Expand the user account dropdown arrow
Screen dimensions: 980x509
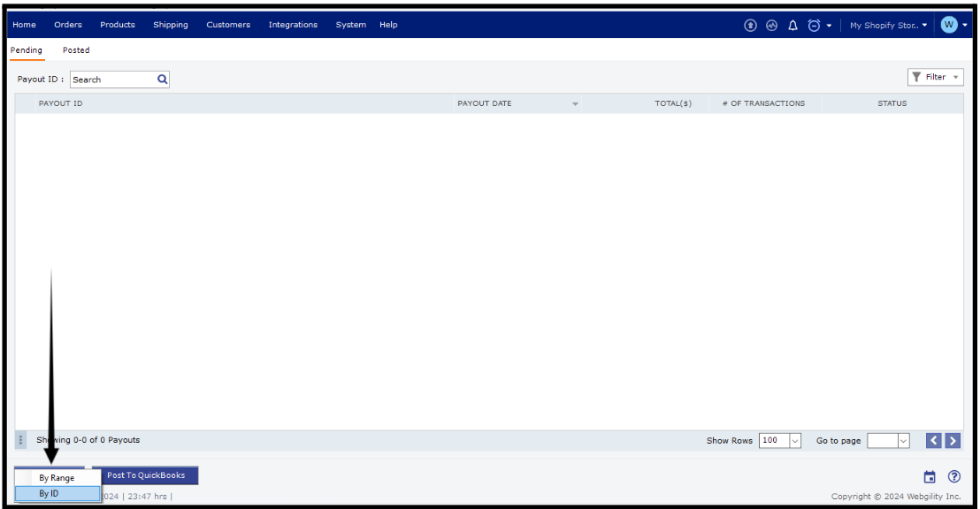[964, 26]
